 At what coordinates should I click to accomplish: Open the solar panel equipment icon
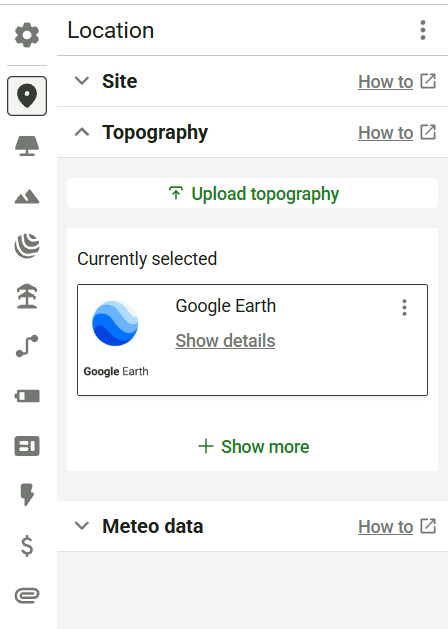[27, 146]
